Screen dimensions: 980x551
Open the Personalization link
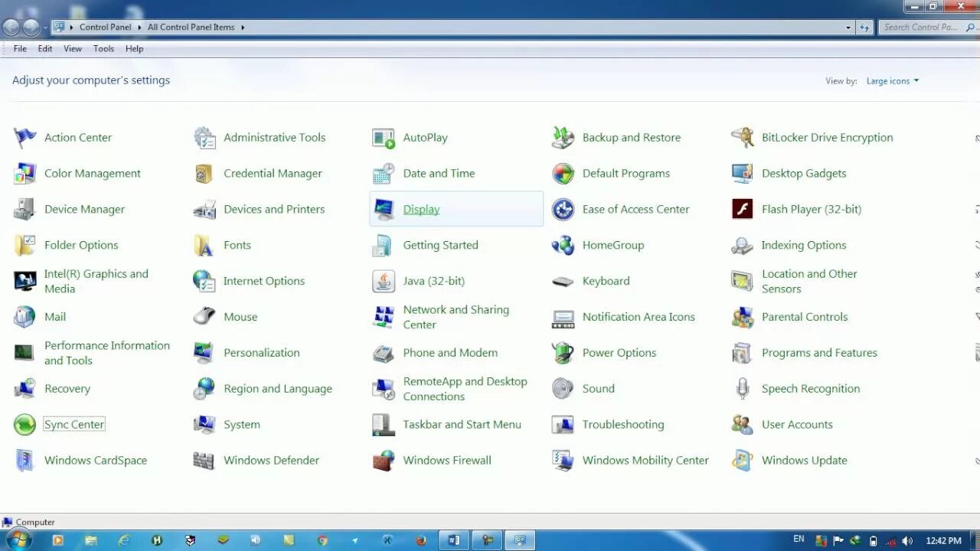[x=262, y=353]
